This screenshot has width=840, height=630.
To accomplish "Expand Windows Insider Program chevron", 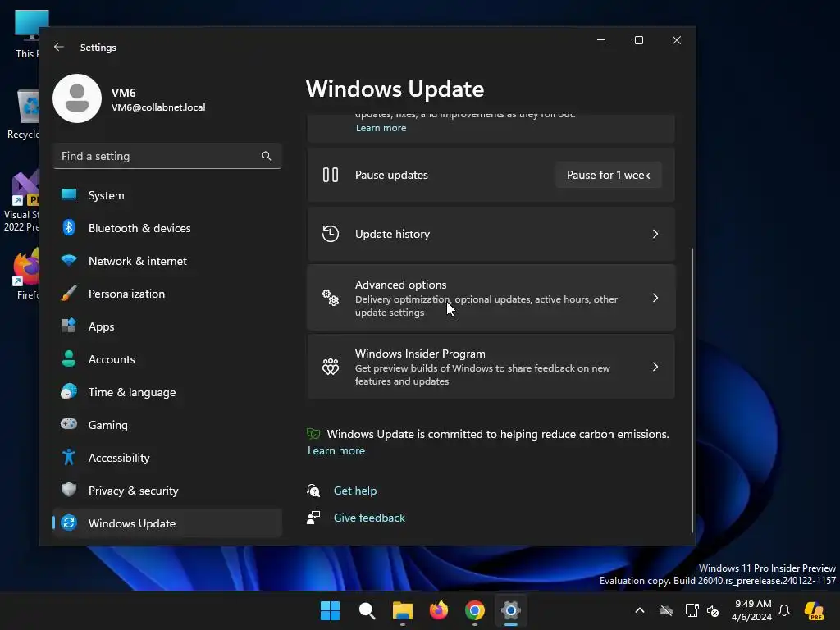I will coord(655,367).
